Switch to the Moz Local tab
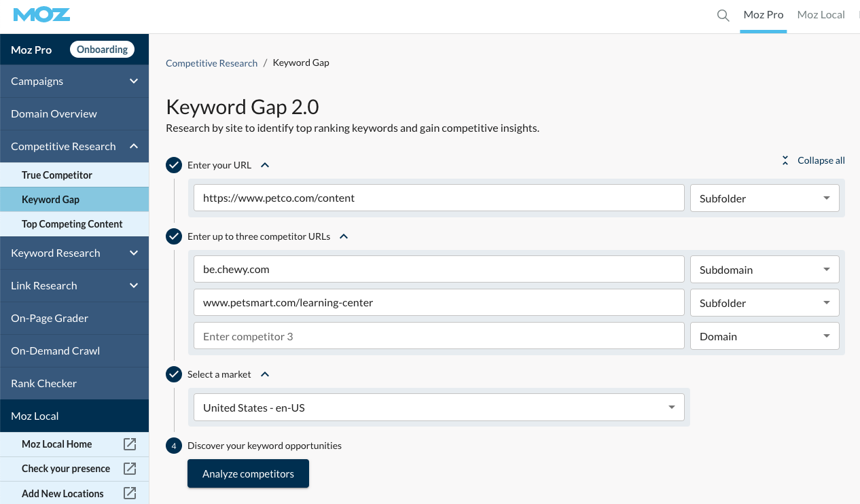860x504 pixels. point(821,15)
